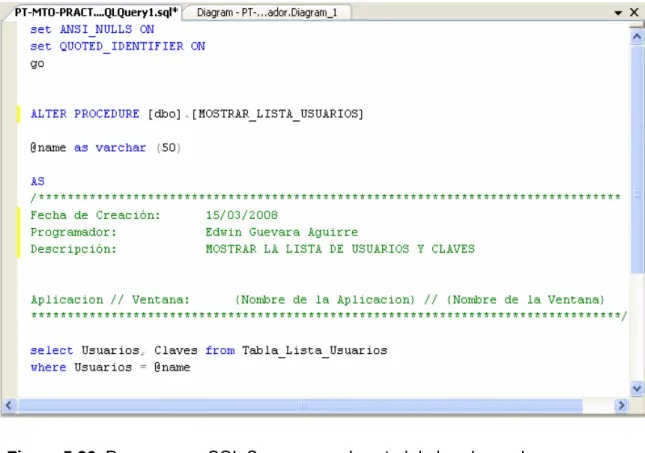Screen dimensions: 645x453
Task: Click the name 'Edwin Guevara Aguirre'
Action: pyautogui.click(x=282, y=232)
